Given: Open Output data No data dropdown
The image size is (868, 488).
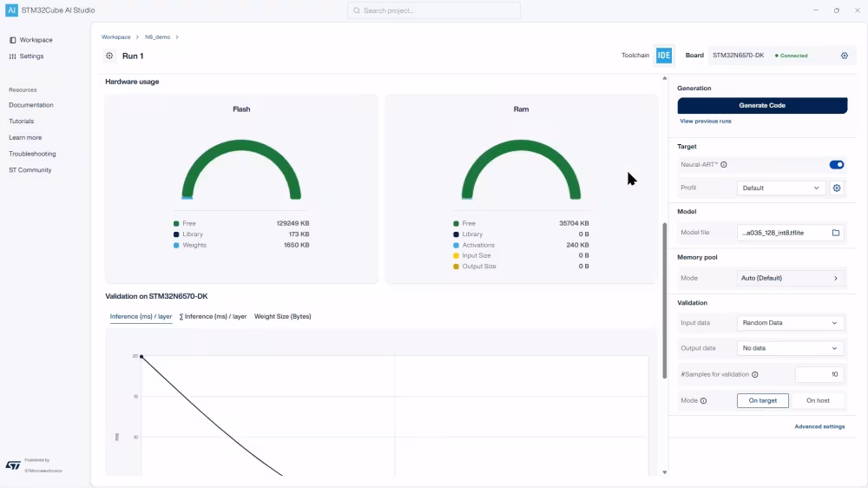Looking at the screenshot, I should pos(790,348).
